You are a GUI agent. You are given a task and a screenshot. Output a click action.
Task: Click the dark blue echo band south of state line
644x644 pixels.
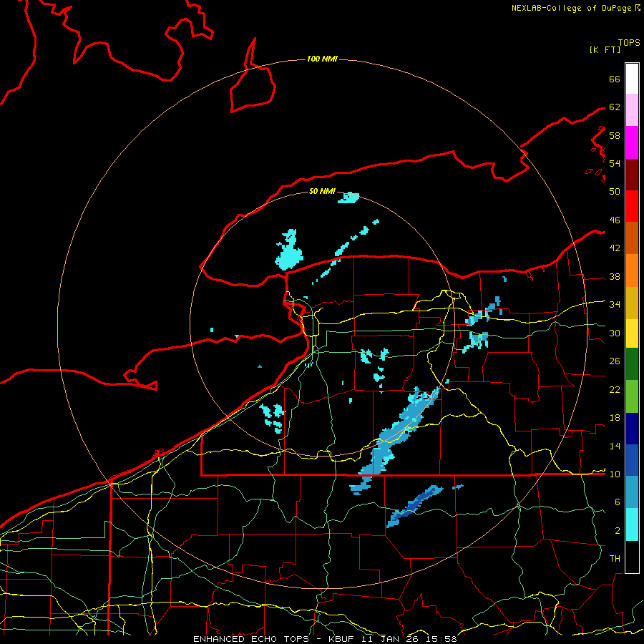415,506
